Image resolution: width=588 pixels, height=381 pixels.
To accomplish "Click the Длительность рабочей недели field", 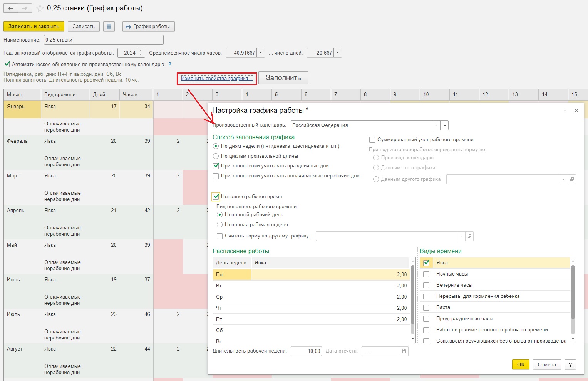I will pyautogui.click(x=306, y=351).
